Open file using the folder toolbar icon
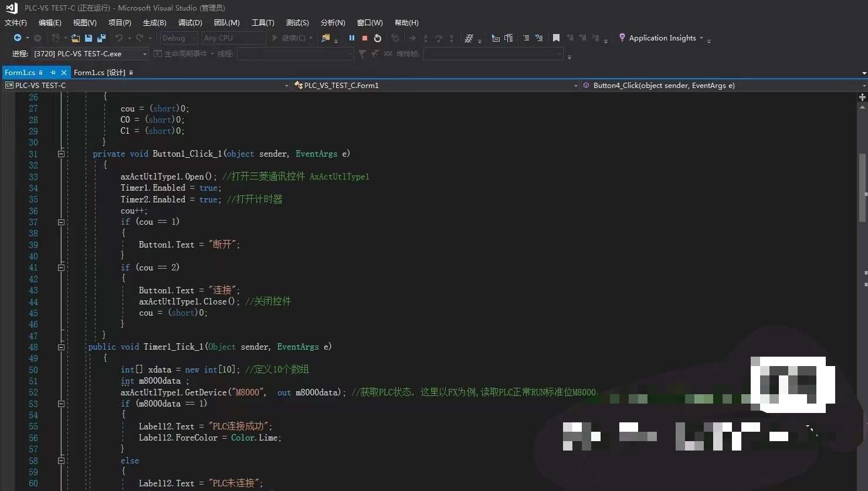868x491 pixels. [x=76, y=38]
